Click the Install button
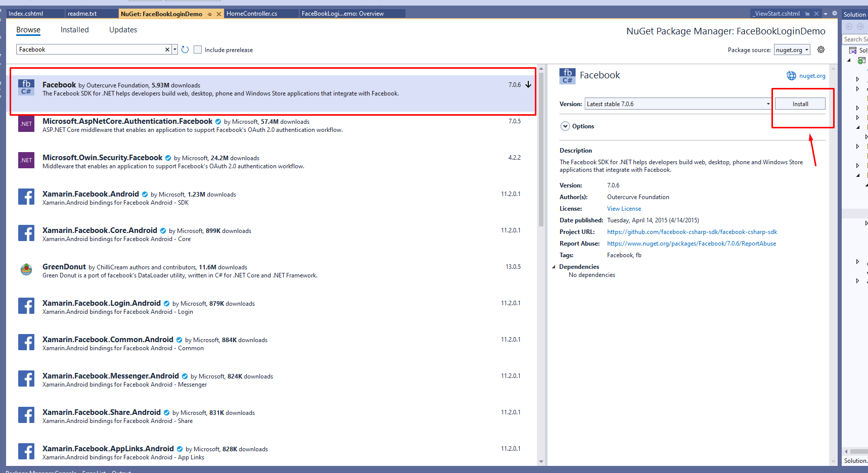868x473 pixels. [800, 104]
